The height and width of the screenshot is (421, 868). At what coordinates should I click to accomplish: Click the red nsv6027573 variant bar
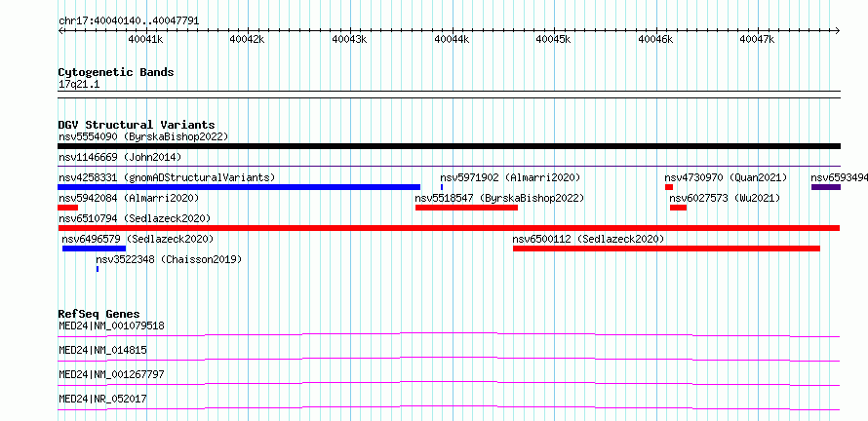[x=678, y=208]
